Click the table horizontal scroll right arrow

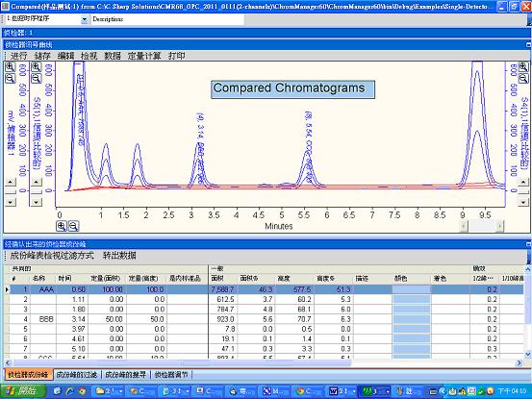pyautogui.click(x=519, y=363)
